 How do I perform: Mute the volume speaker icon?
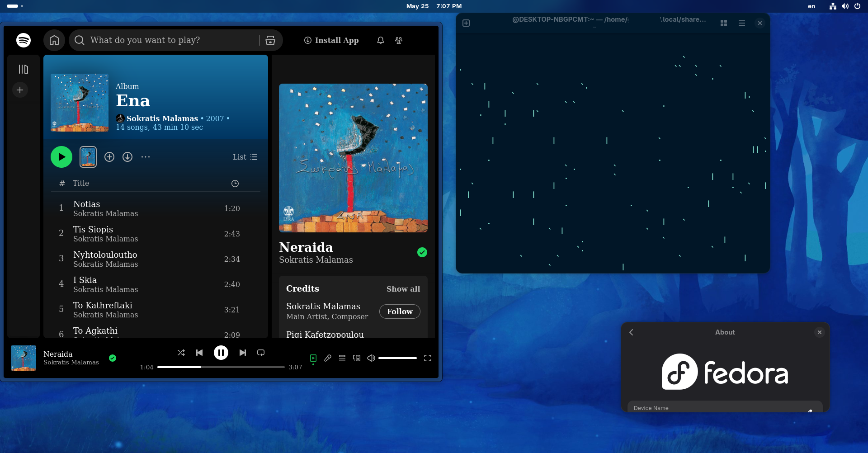371,358
